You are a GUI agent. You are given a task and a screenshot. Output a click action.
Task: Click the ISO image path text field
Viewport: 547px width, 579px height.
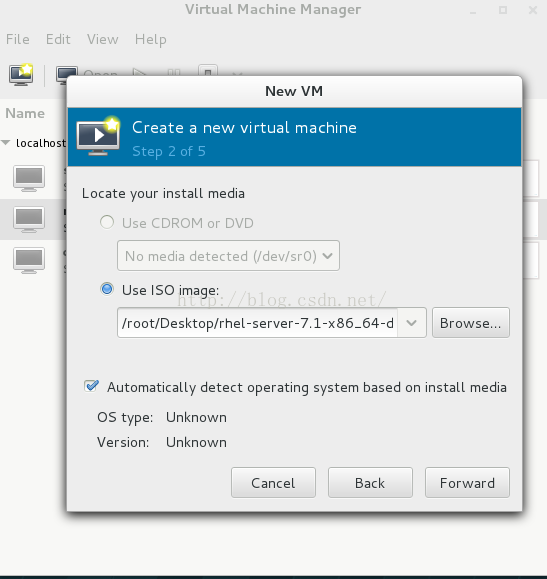click(x=257, y=323)
